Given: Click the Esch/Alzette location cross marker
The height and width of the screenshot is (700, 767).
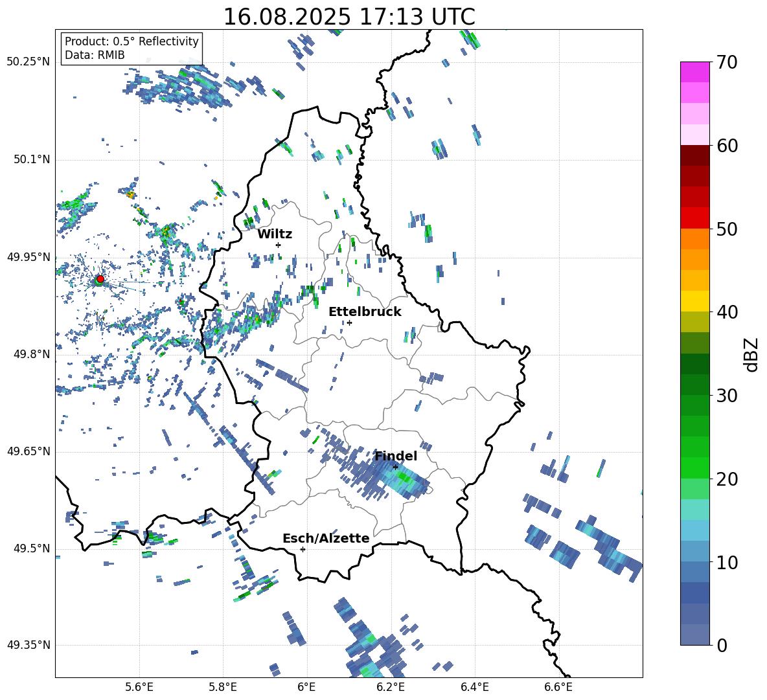Looking at the screenshot, I should click(303, 549).
